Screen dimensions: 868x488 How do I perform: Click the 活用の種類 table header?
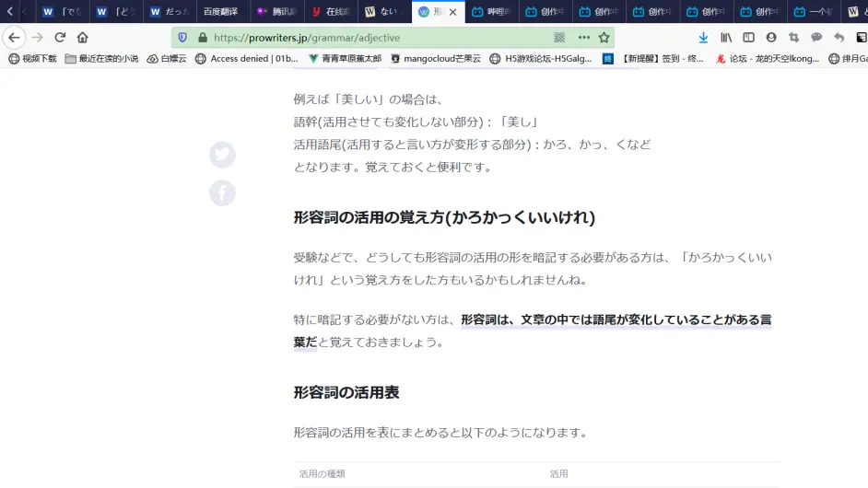pyautogui.click(x=323, y=473)
